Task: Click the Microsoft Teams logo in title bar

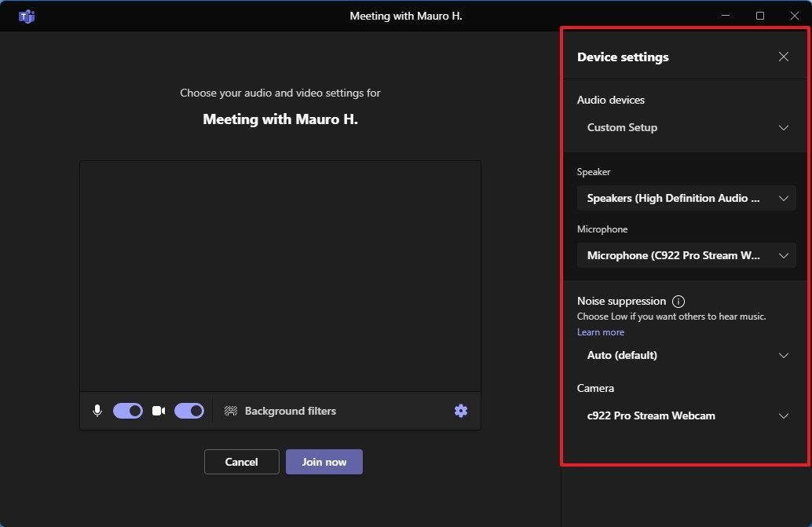Action: pos(26,15)
